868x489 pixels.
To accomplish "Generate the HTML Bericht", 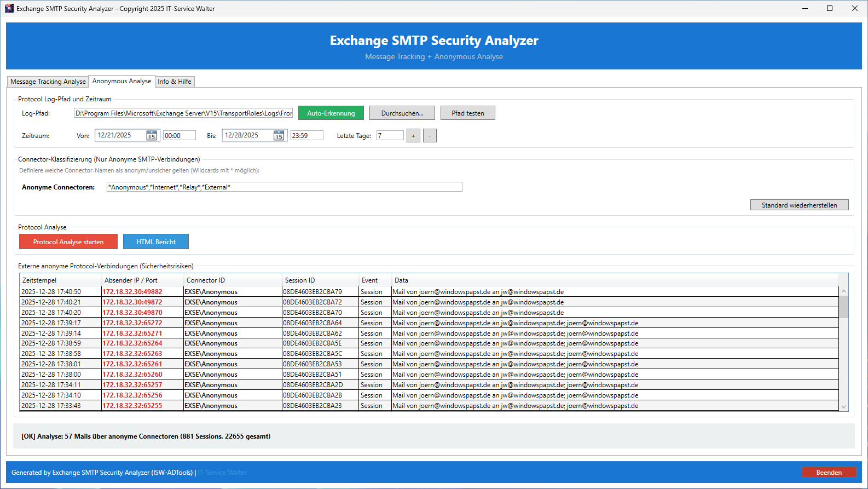I will pos(156,242).
